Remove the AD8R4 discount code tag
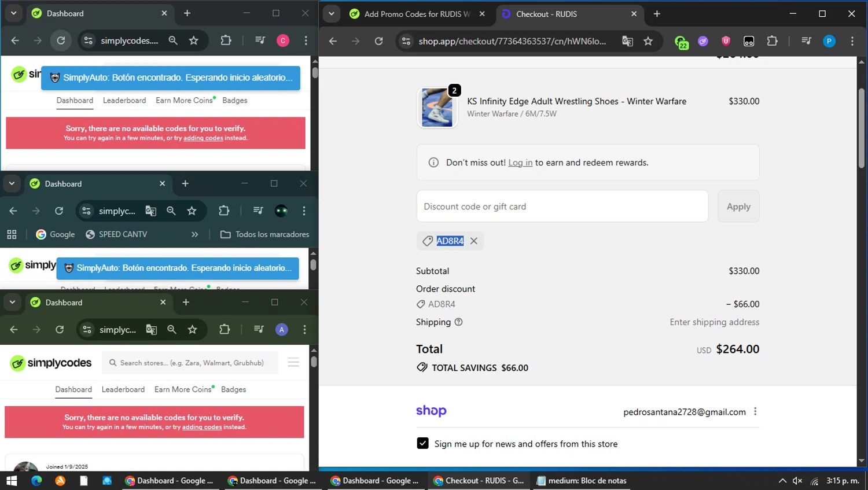 pos(474,241)
